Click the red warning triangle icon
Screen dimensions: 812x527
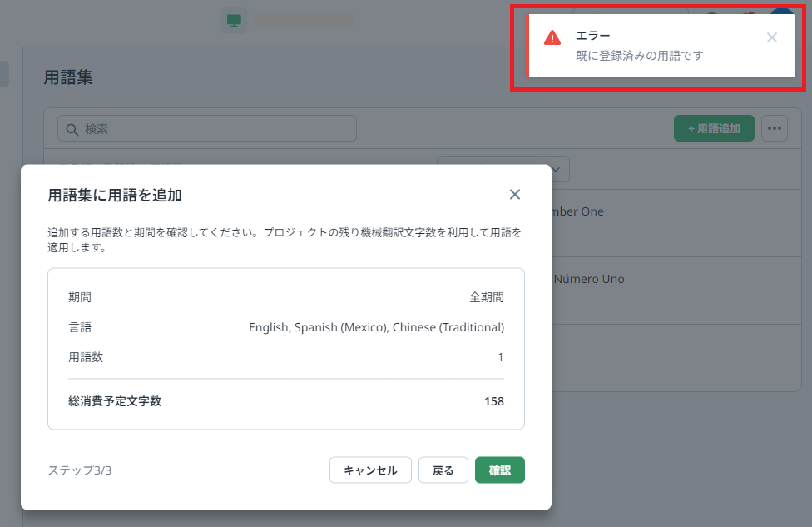pyautogui.click(x=552, y=37)
